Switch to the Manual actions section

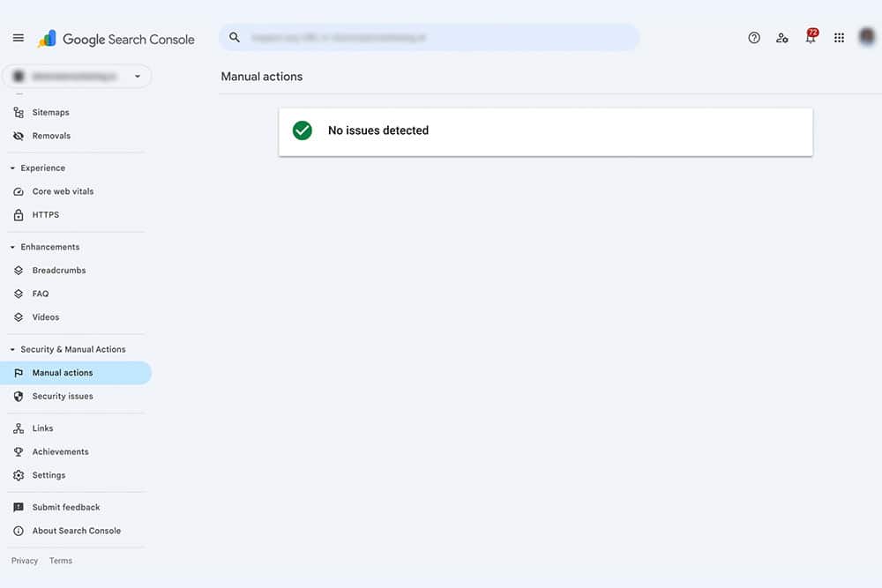pyautogui.click(x=62, y=372)
